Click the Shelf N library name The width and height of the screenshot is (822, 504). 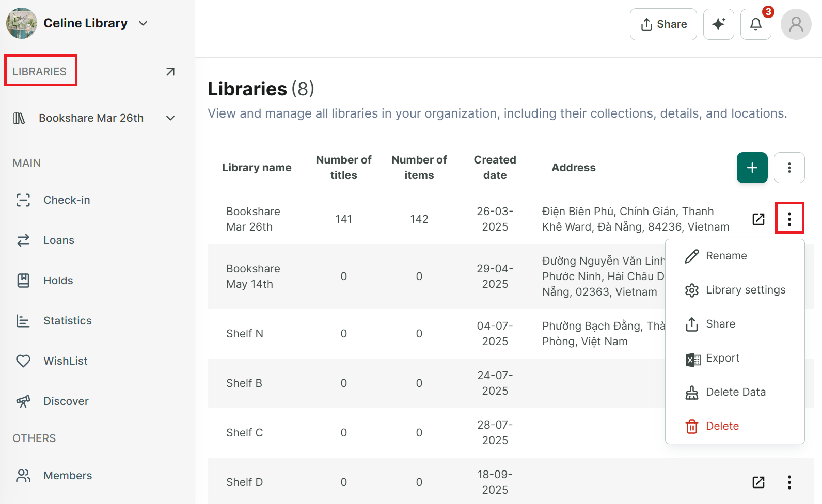[x=245, y=334]
